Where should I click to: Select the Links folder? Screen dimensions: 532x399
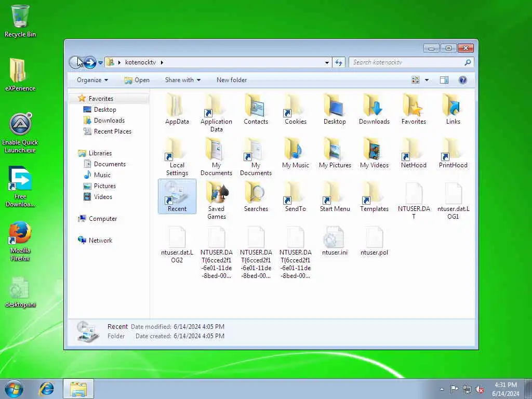[x=453, y=109]
